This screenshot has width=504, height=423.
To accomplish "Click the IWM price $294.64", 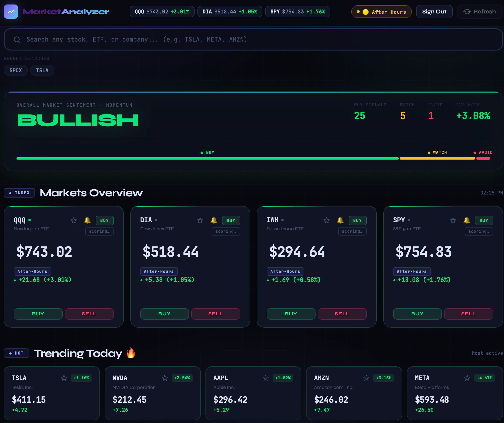I will tap(297, 252).
